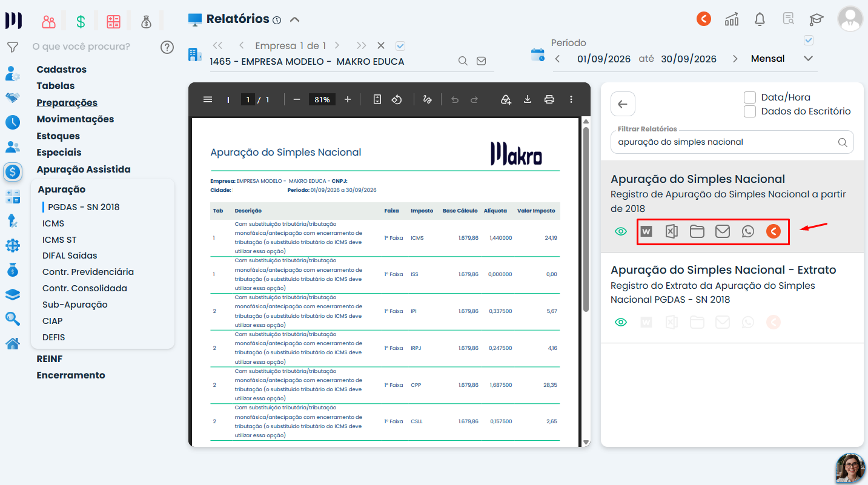
Task: Open the Movimentações menu
Action: click(75, 119)
